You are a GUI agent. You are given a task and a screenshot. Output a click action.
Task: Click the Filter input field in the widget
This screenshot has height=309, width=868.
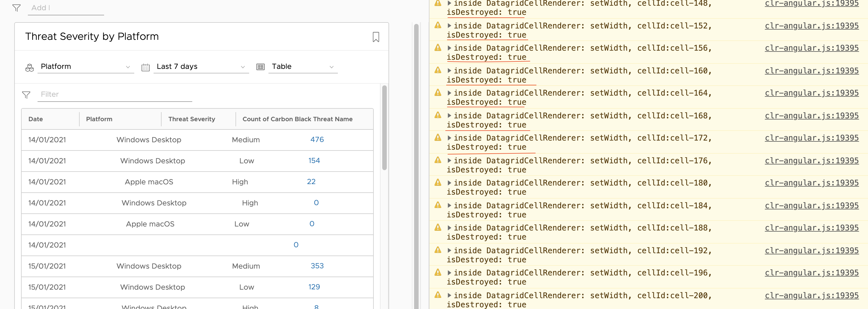coord(115,94)
